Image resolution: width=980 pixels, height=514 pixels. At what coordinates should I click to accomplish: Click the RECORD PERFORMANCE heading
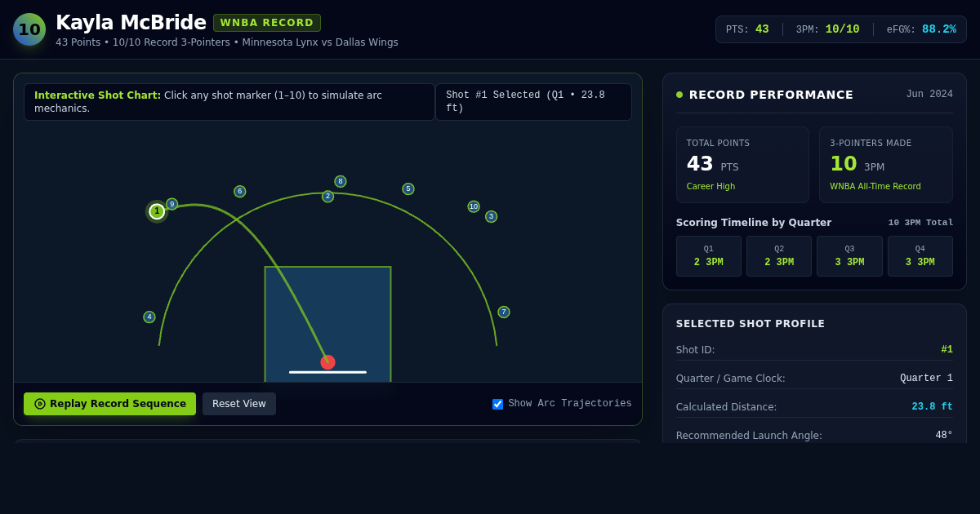click(x=771, y=95)
